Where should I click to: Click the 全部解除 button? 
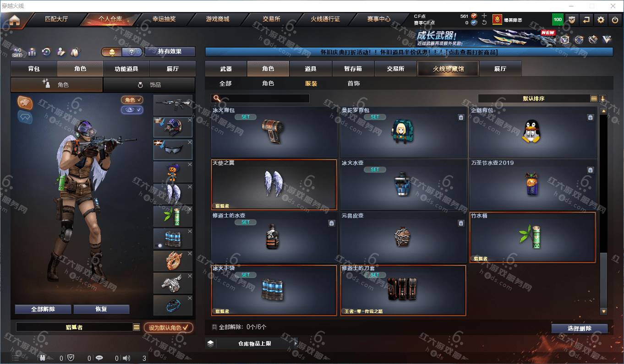coord(43,309)
